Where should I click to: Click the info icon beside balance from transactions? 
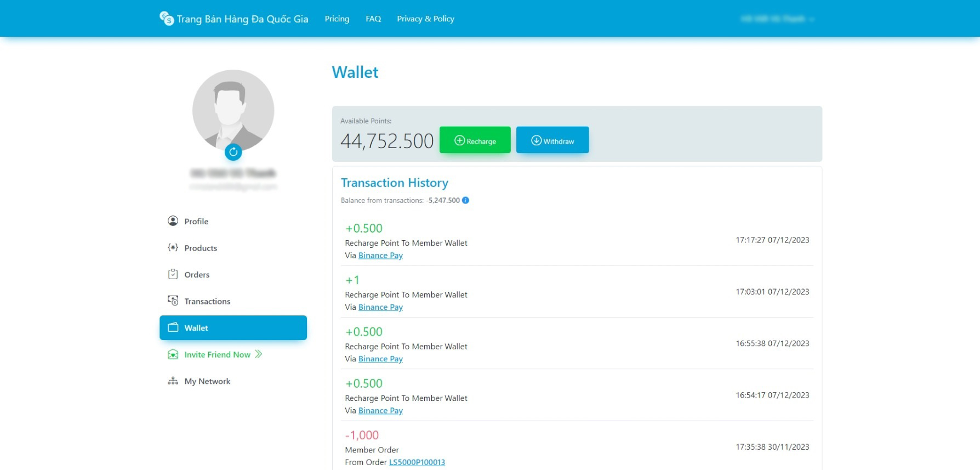[x=465, y=200]
